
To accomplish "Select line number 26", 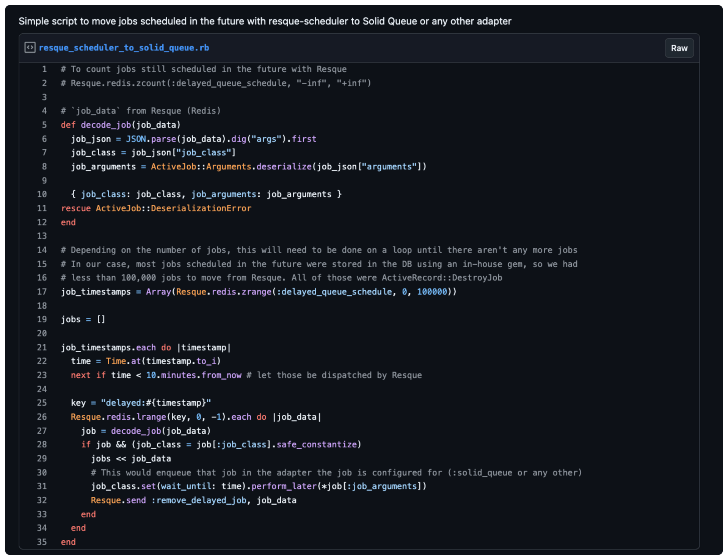I will [42, 417].
